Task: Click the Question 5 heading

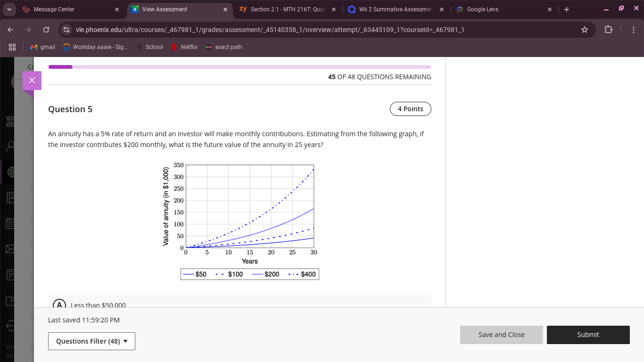Action: point(70,109)
